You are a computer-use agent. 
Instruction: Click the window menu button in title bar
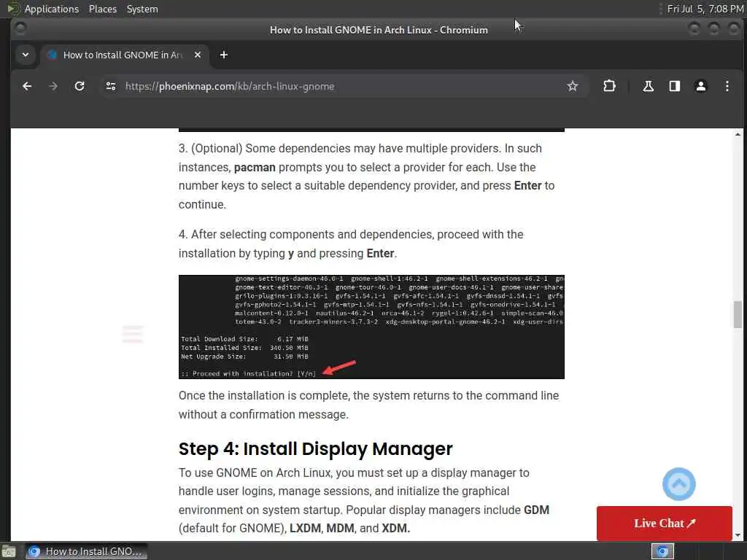pos(20,29)
